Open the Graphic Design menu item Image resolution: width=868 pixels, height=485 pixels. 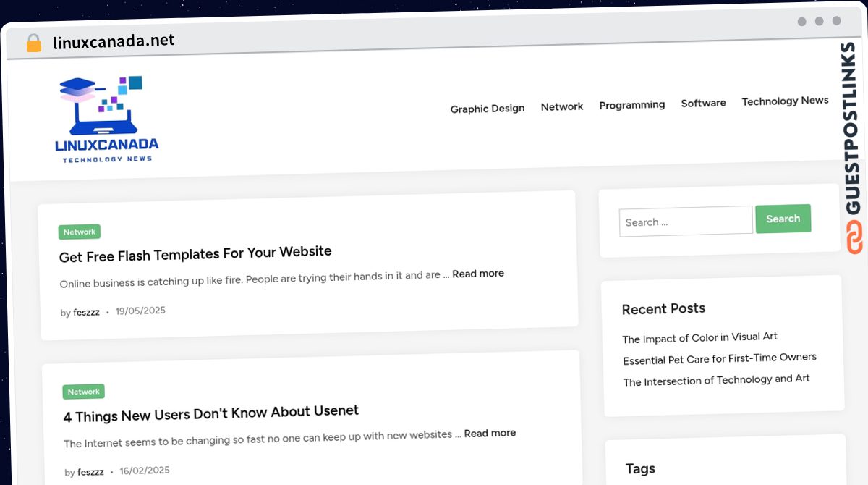point(488,109)
